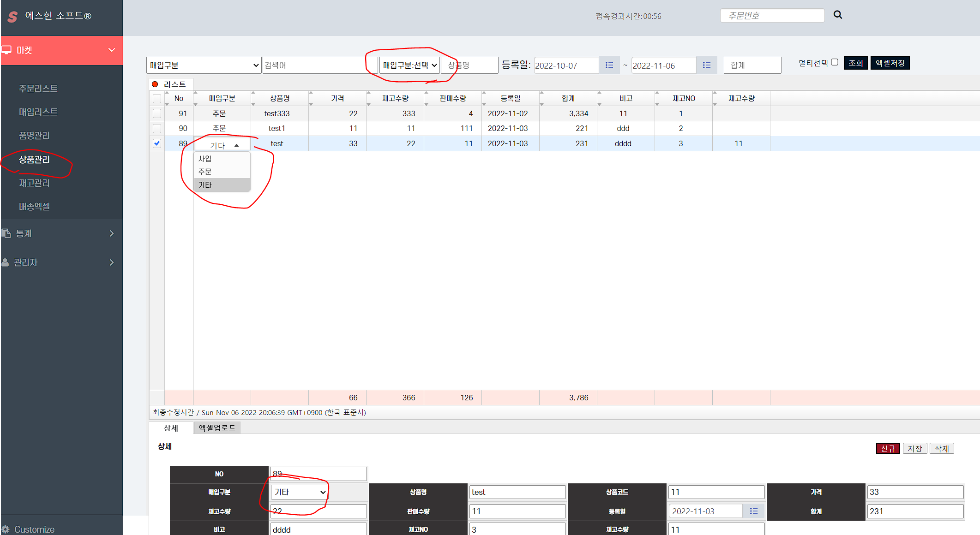Click the 조회 button
The width and height of the screenshot is (980, 535).
click(855, 63)
